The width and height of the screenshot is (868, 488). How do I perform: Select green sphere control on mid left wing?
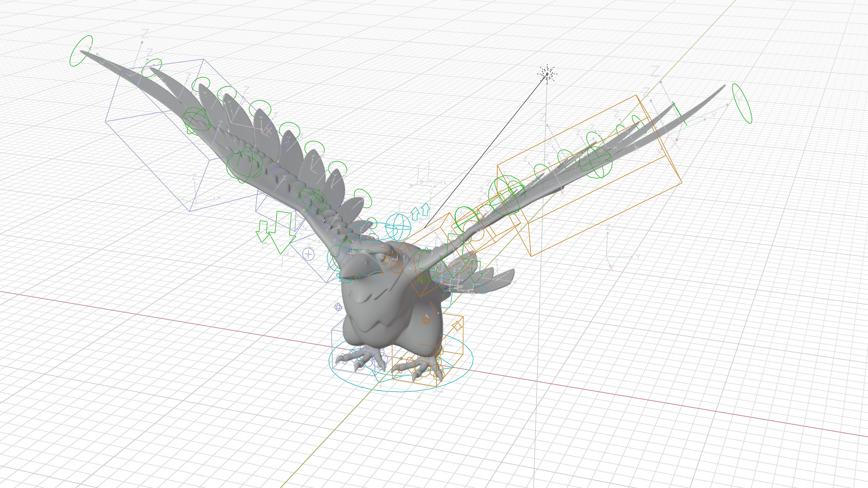245,164
